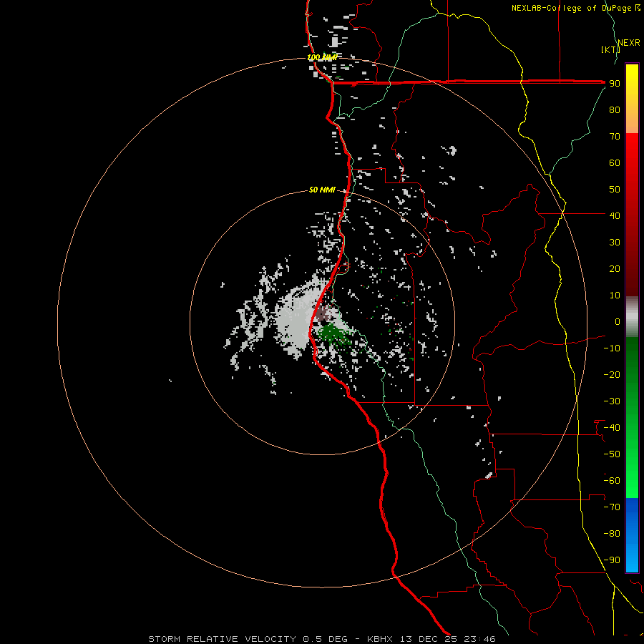Click the -20 value on velocity scale
This screenshot has height=644, width=644.
[x=612, y=374]
